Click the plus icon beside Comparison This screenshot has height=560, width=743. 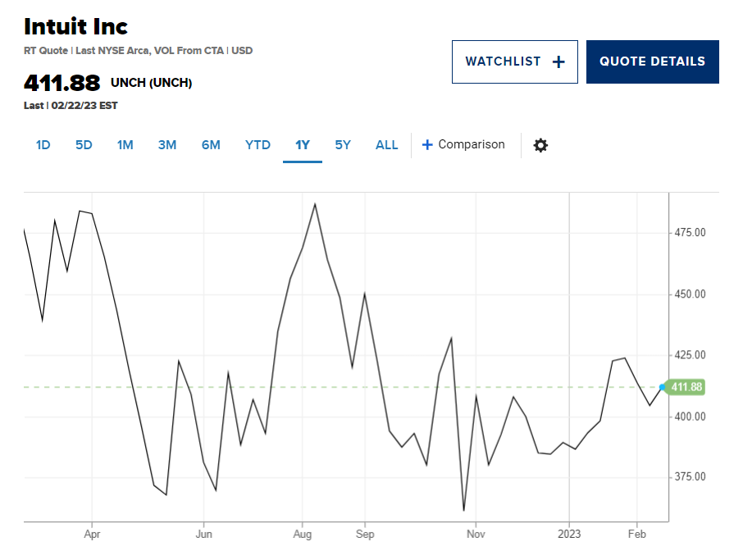(427, 144)
